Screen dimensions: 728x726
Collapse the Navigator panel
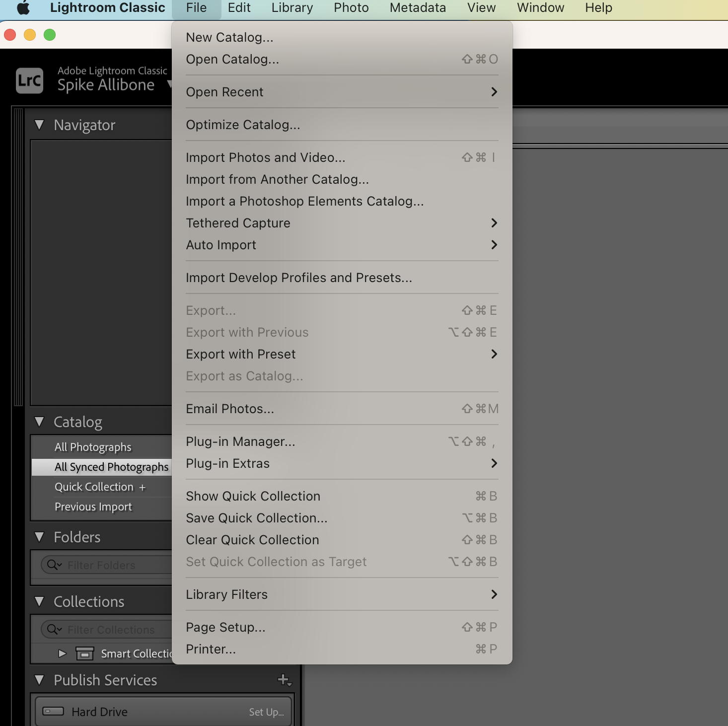40,125
